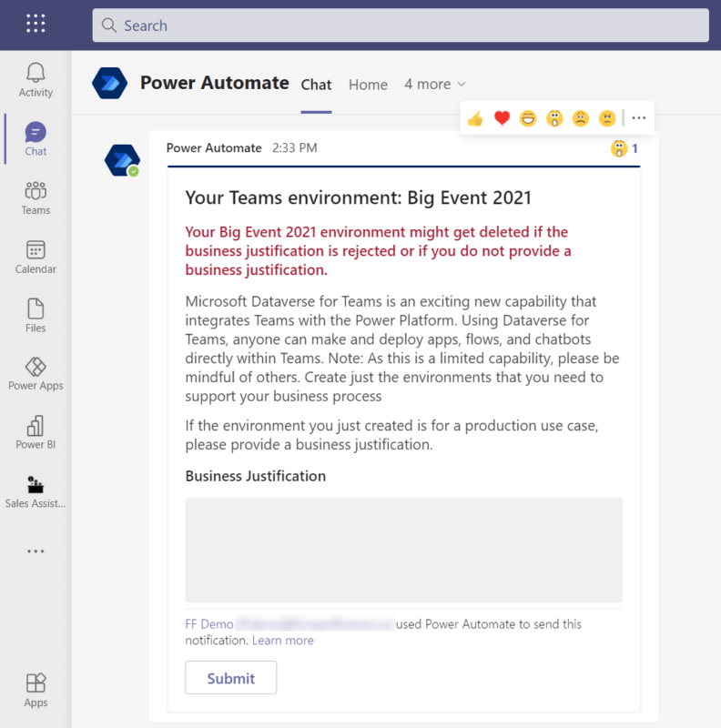Screen dimensions: 721x728
Task: Click the Power Automate sender name
Action: (214, 147)
